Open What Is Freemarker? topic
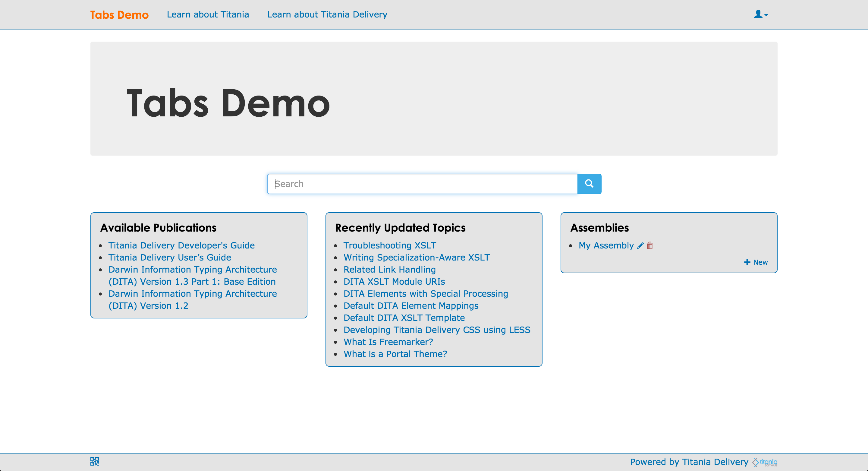Viewport: 868px width, 471px height. point(388,342)
